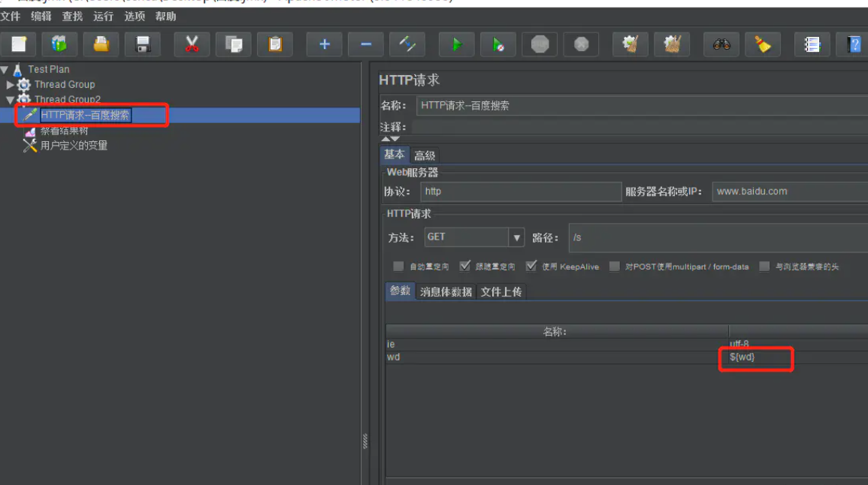This screenshot has width=868, height=485.
Task: Start the test with green play icon
Action: [457, 45]
